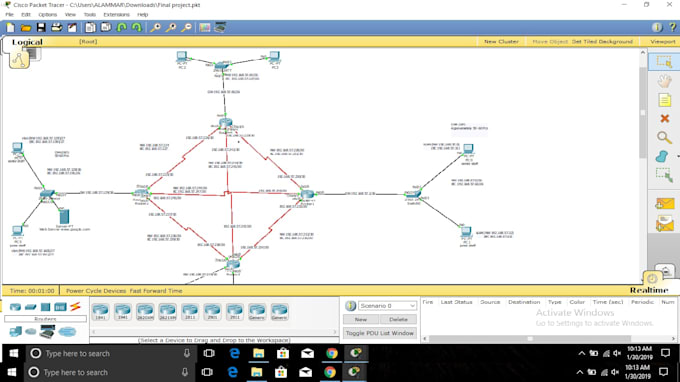Pick the 2811 router model

[x=190, y=312]
